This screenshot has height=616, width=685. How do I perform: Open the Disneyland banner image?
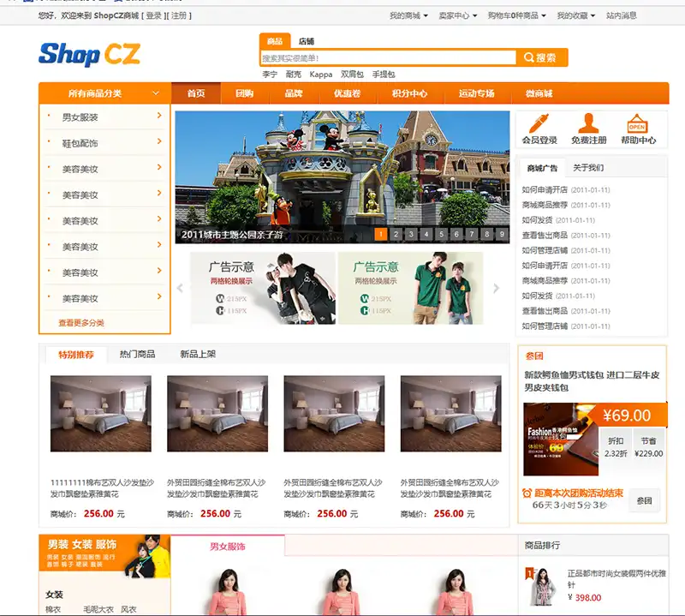342,176
